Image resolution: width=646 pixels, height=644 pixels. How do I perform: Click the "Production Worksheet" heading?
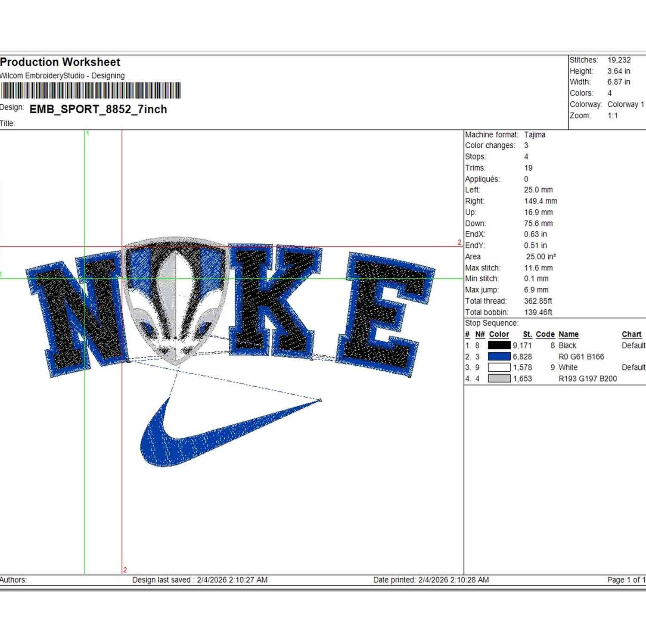60,62
